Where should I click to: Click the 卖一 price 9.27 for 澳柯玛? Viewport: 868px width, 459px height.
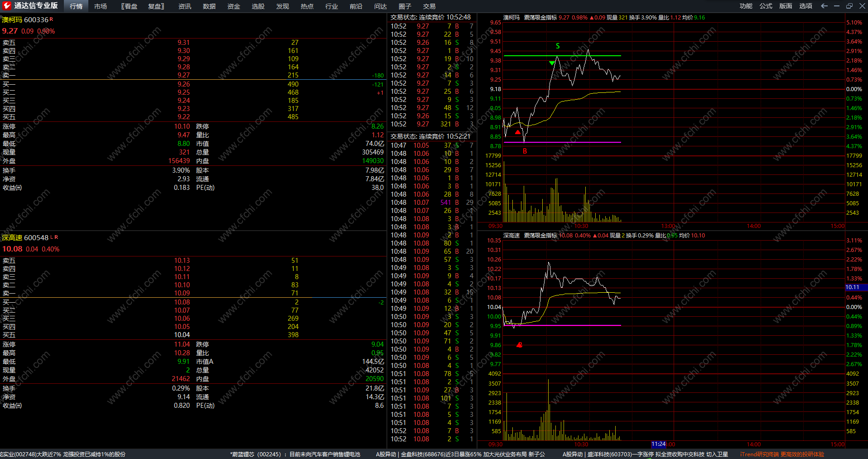click(x=183, y=75)
